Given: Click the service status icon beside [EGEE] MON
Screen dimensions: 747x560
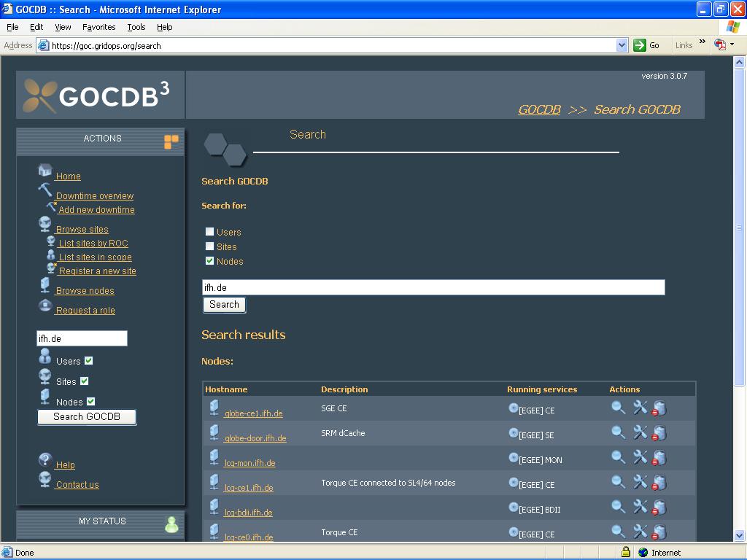Looking at the screenshot, I should coord(513,458).
